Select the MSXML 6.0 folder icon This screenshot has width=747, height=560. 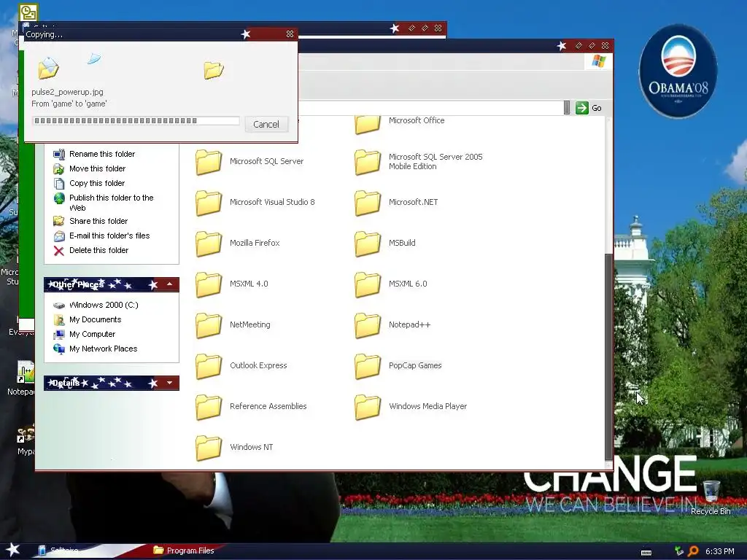click(x=368, y=284)
